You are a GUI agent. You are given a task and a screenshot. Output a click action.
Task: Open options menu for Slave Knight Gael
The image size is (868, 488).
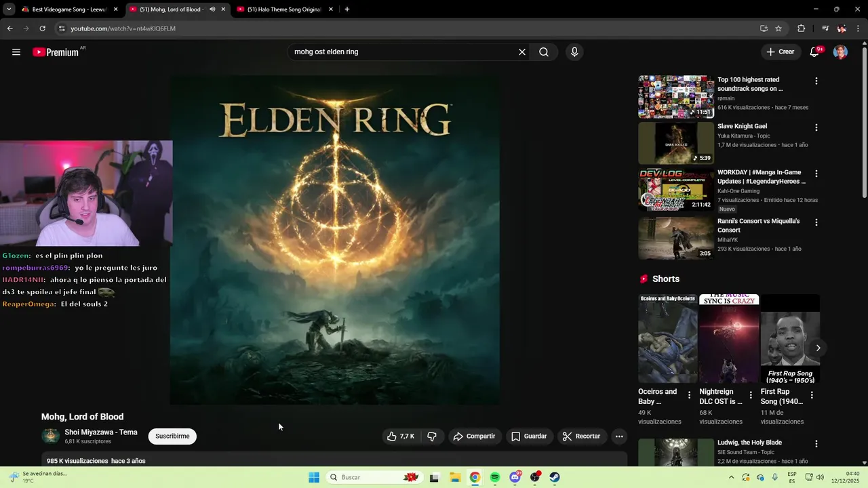click(816, 127)
